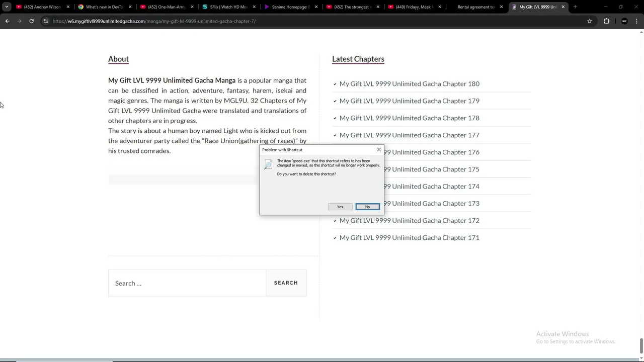
Task: Close the Rental agreement tab
Action: 501,7
